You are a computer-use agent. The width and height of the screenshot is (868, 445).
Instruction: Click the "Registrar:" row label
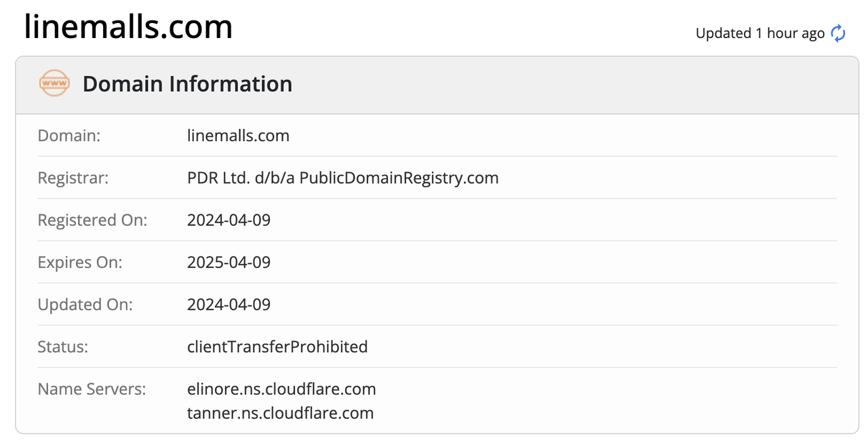coord(73,178)
